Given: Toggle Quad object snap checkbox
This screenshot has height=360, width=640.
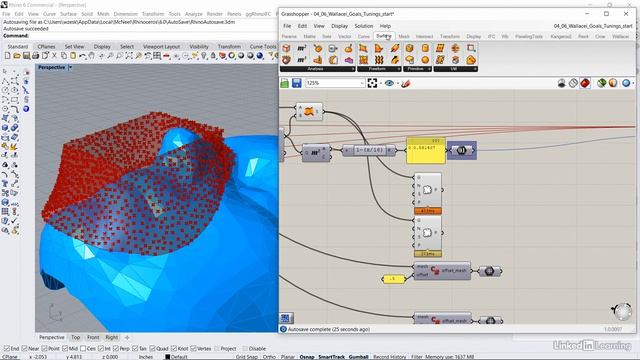Looking at the screenshot, I should click(152, 349).
